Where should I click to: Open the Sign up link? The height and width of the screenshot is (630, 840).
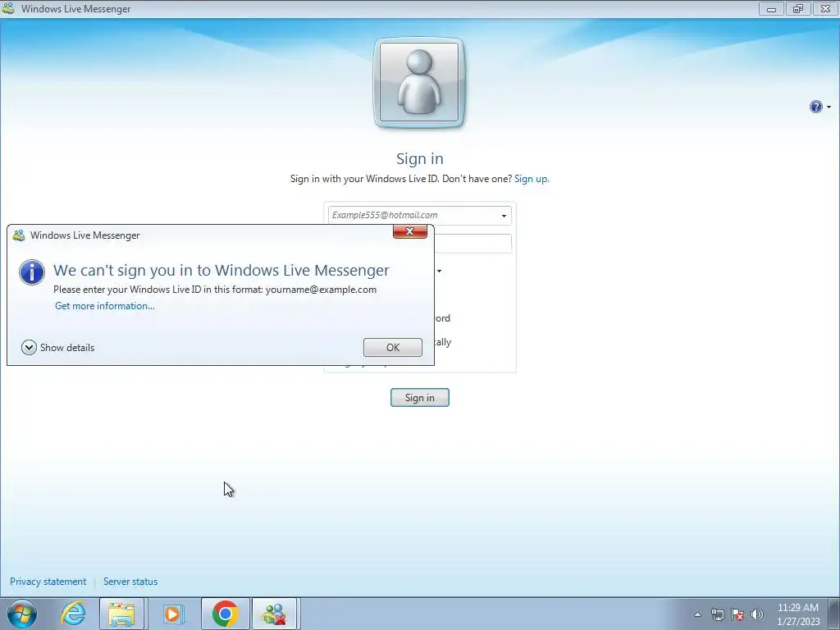tap(532, 179)
